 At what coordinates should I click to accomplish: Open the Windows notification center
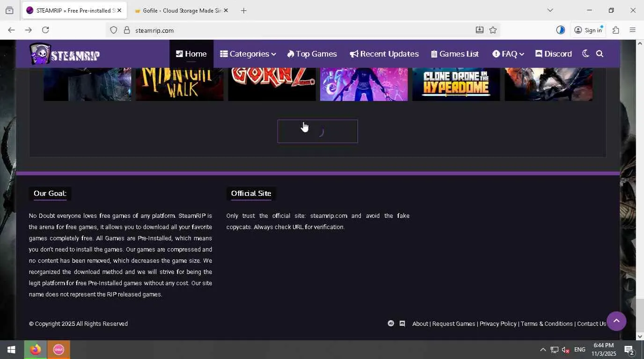(x=629, y=350)
